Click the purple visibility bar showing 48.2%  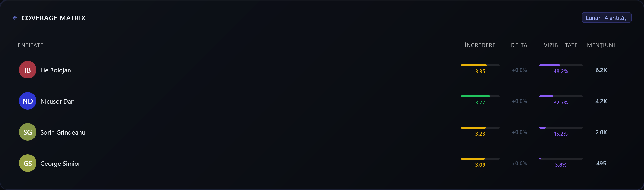pyautogui.click(x=561, y=65)
